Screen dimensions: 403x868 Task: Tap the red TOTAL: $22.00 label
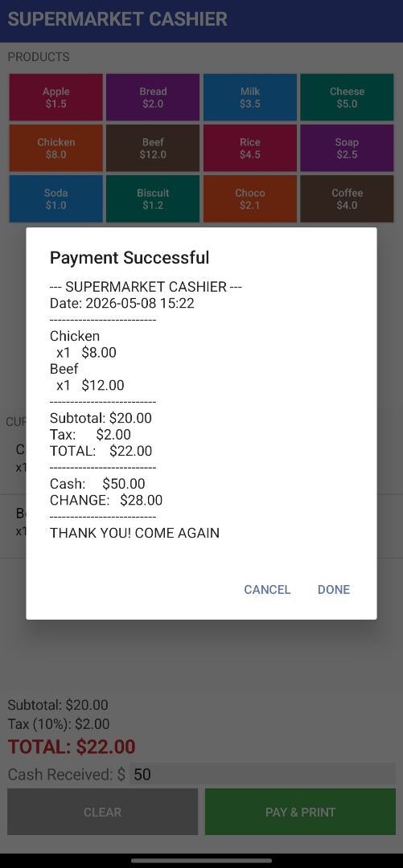pyautogui.click(x=72, y=747)
